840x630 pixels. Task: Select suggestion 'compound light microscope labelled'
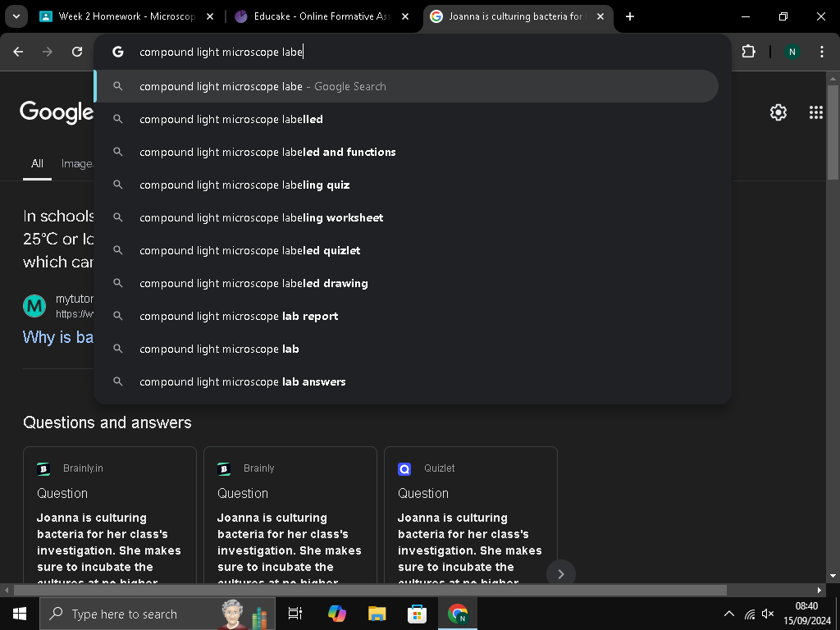[407, 119]
